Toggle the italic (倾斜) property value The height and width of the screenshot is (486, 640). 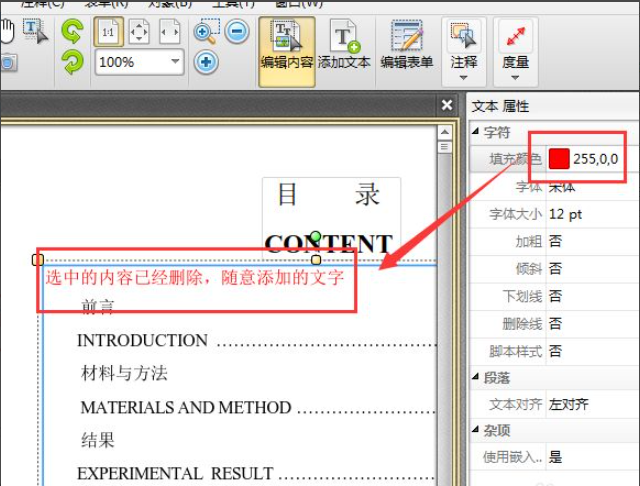point(555,269)
